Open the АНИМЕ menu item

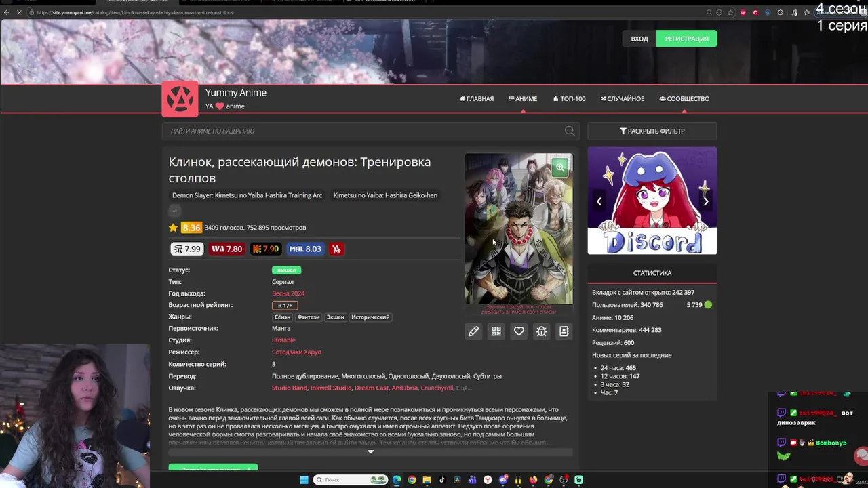click(x=523, y=98)
